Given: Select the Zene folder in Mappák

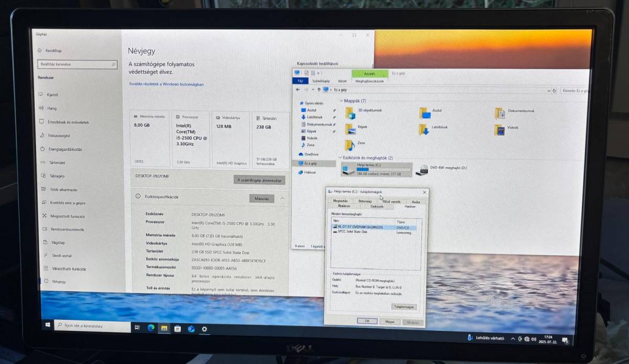Looking at the screenshot, I should point(356,144).
